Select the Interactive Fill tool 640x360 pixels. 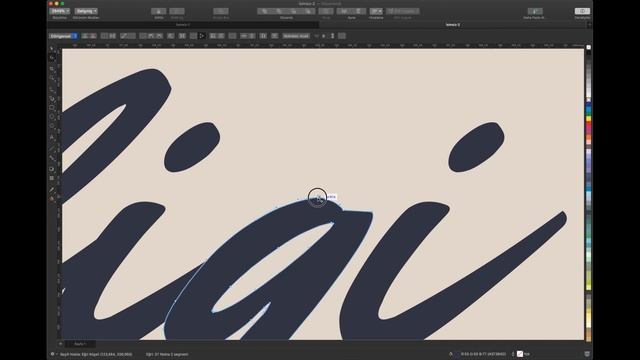(52, 199)
